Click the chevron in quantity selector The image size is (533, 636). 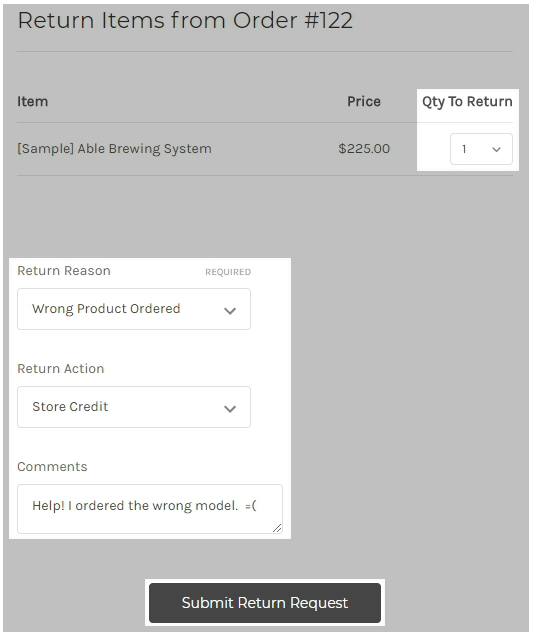496,150
